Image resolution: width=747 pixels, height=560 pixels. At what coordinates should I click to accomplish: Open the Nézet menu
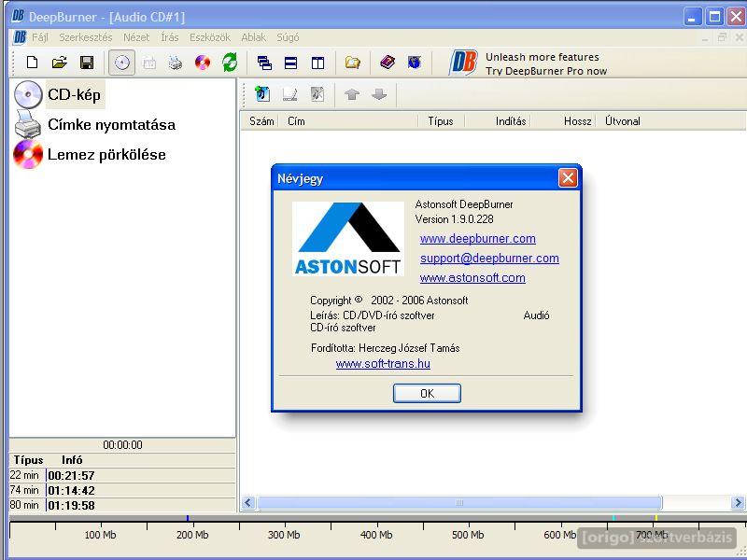pyautogui.click(x=136, y=37)
